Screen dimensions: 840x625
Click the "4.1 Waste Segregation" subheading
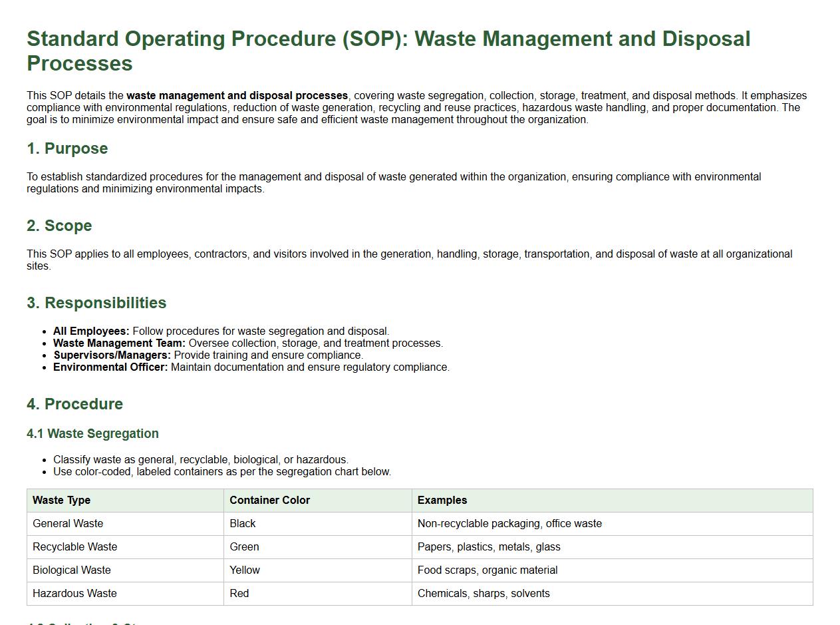92,433
